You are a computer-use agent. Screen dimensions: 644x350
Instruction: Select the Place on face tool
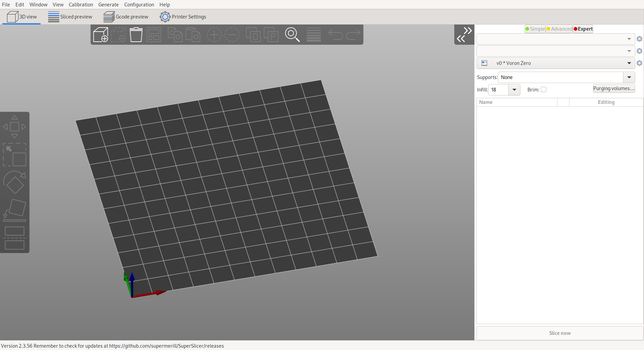pyautogui.click(x=14, y=210)
